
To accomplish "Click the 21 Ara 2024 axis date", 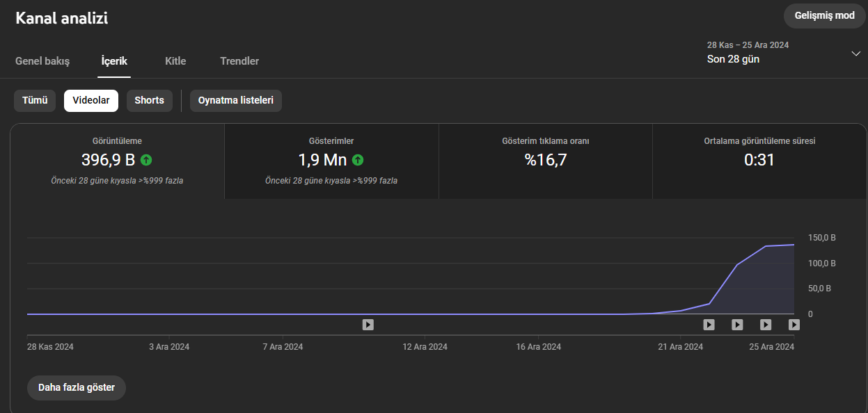I will click(x=680, y=346).
